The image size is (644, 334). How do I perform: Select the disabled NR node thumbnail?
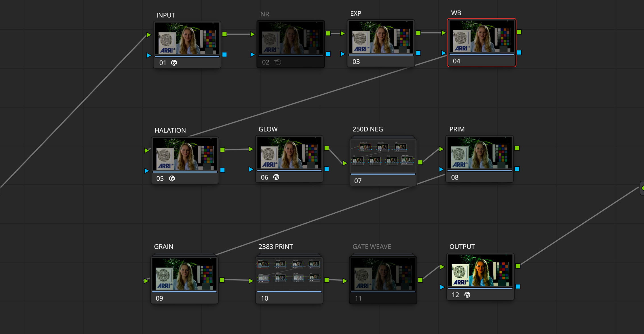point(290,38)
